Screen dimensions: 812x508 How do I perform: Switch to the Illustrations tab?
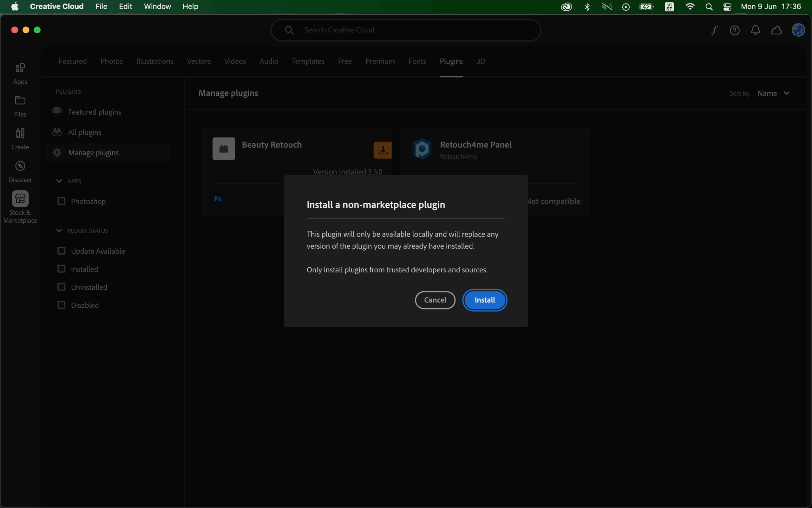click(x=155, y=61)
